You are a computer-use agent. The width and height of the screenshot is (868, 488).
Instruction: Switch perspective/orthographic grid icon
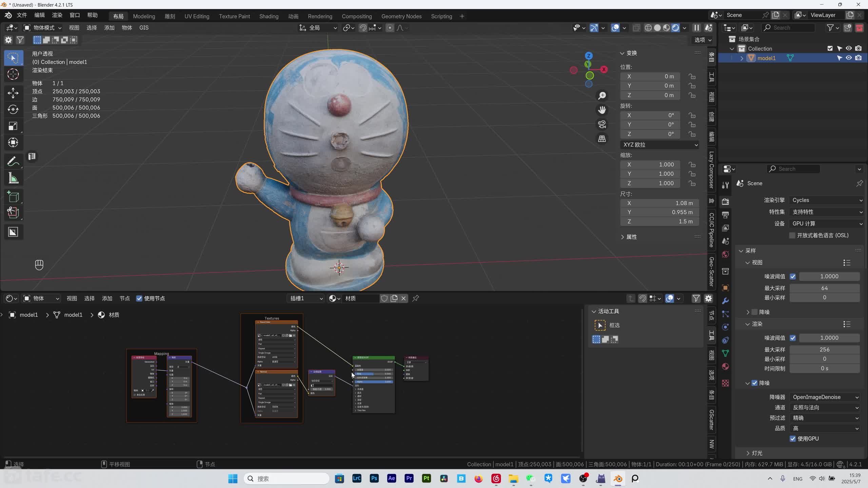coord(602,139)
